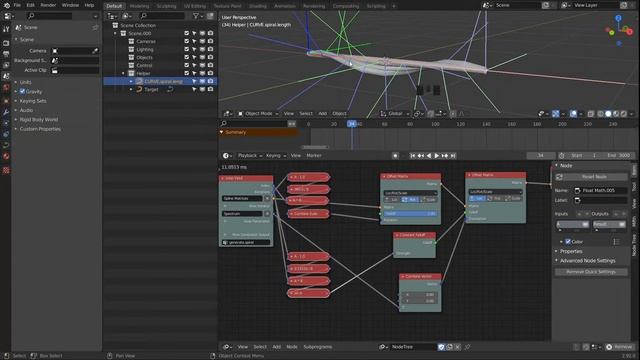Select Solid viewport shading mode

pos(608,113)
